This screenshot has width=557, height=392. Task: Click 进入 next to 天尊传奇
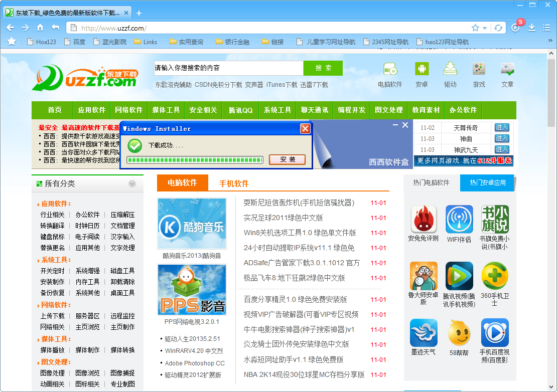point(502,127)
